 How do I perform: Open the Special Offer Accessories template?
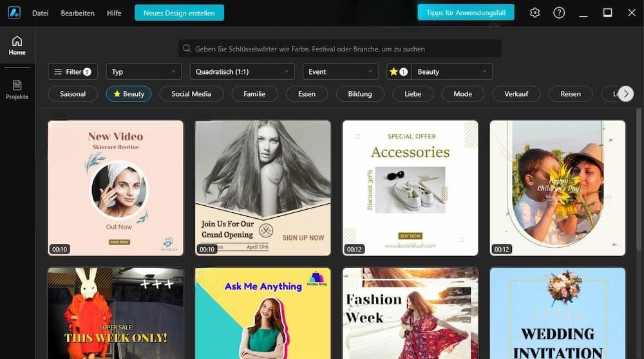[410, 188]
